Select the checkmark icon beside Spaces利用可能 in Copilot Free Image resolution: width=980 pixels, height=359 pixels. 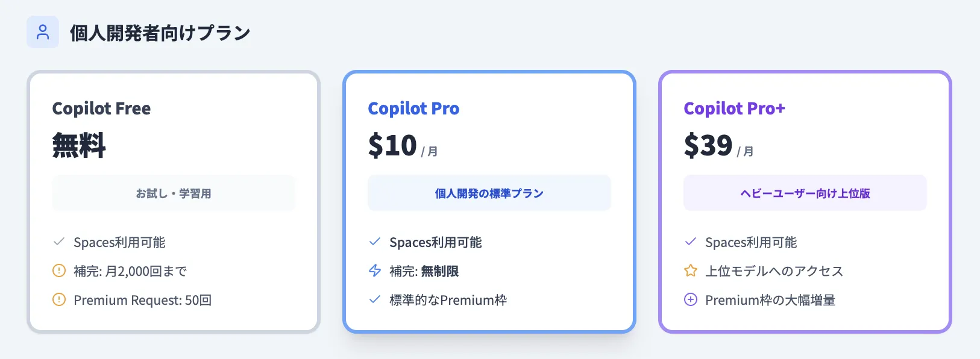point(59,242)
